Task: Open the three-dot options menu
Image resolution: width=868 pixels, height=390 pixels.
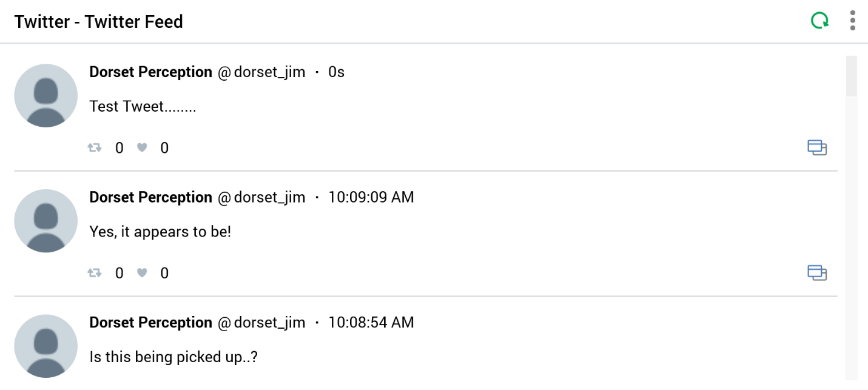Action: 853,21
